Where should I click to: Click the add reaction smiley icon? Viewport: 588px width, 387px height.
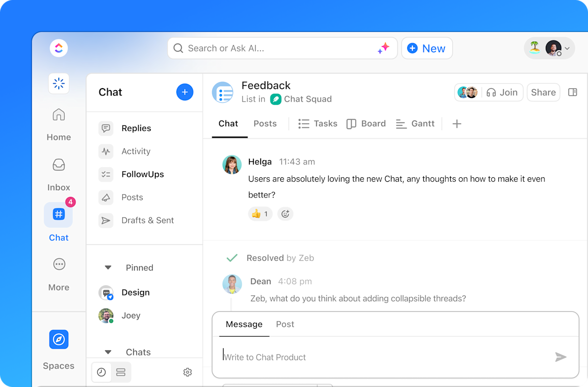pyautogui.click(x=285, y=214)
